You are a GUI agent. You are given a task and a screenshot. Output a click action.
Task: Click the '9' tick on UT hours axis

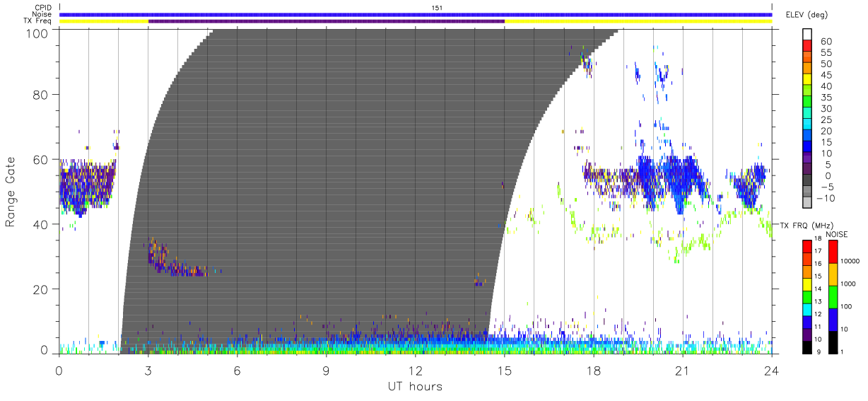326,371
